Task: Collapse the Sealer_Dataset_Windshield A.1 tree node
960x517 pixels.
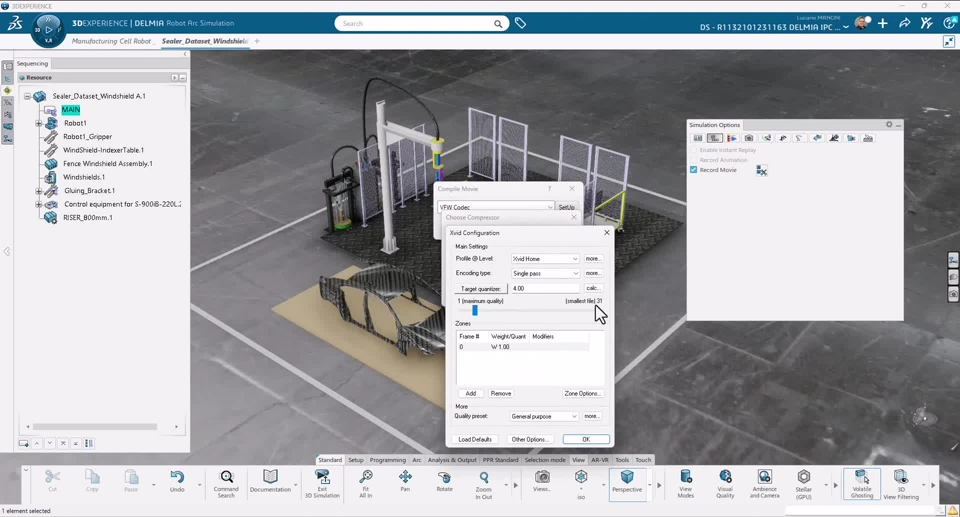Action: 27,96
